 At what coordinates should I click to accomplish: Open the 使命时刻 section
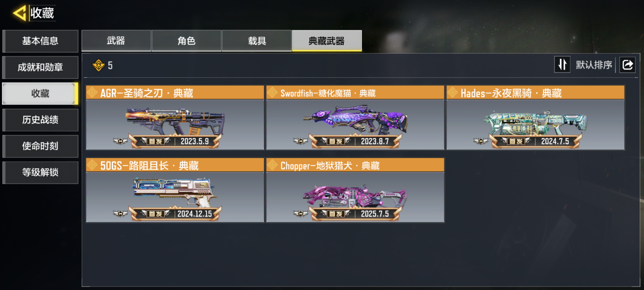[40, 146]
